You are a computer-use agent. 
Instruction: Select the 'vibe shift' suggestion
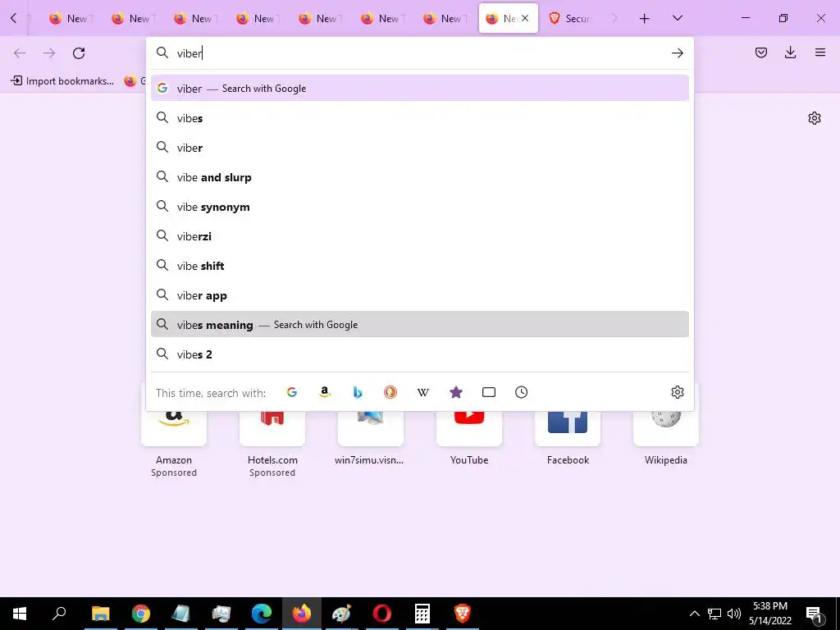(x=419, y=265)
